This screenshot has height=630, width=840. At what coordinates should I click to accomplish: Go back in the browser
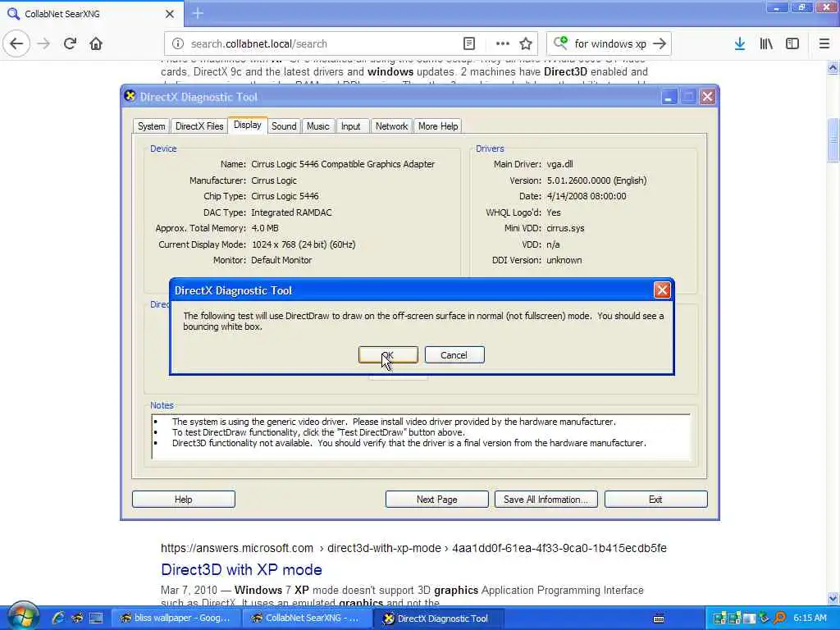click(16, 43)
